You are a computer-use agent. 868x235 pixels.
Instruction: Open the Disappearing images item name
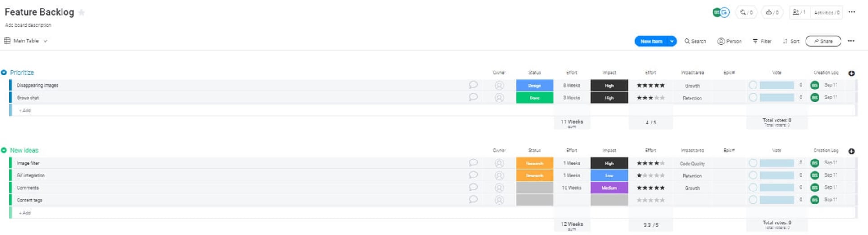click(x=37, y=85)
